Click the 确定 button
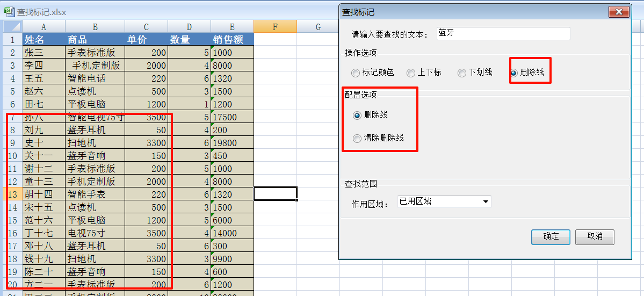The image size is (644, 296). click(x=551, y=236)
